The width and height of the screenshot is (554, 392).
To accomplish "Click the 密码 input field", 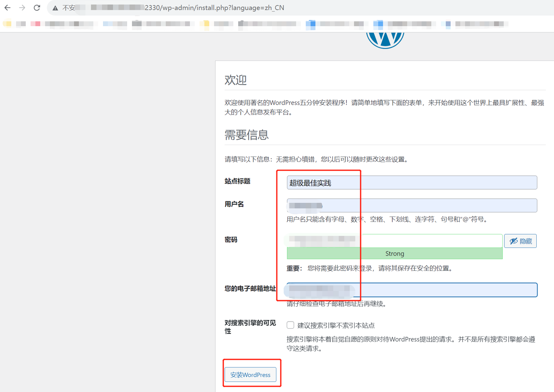I will [x=394, y=241].
